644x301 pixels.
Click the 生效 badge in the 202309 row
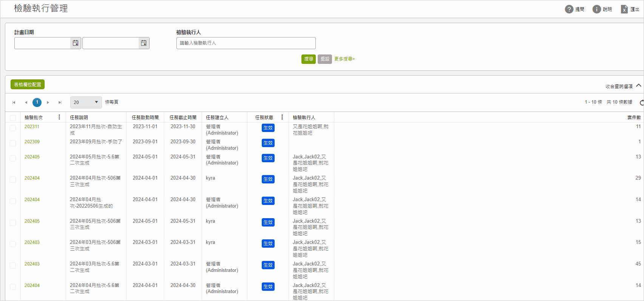tap(268, 143)
